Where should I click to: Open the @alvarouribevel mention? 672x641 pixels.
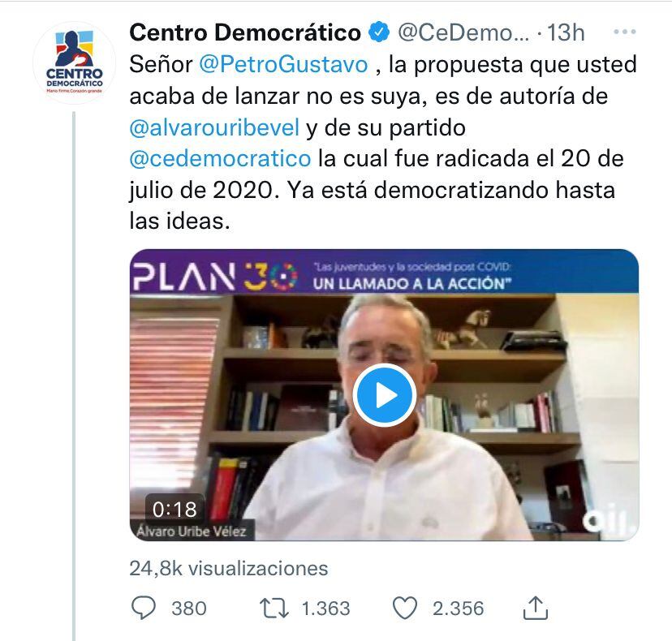(214, 127)
